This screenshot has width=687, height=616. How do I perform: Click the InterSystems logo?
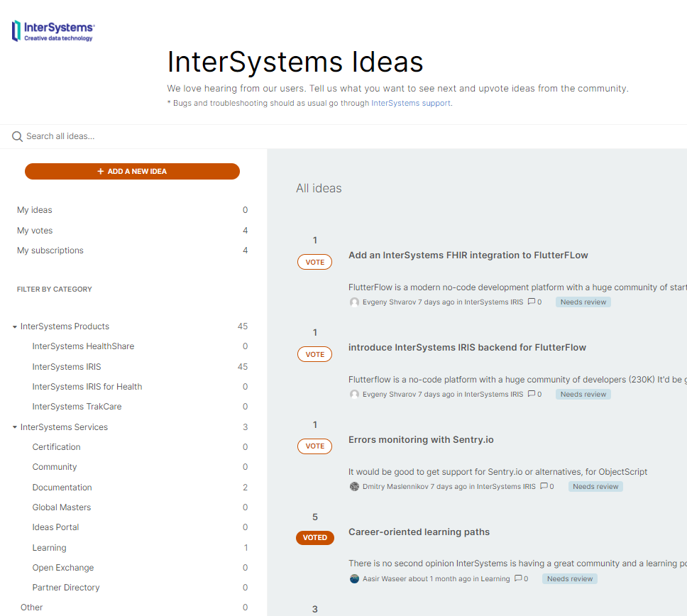(x=53, y=31)
